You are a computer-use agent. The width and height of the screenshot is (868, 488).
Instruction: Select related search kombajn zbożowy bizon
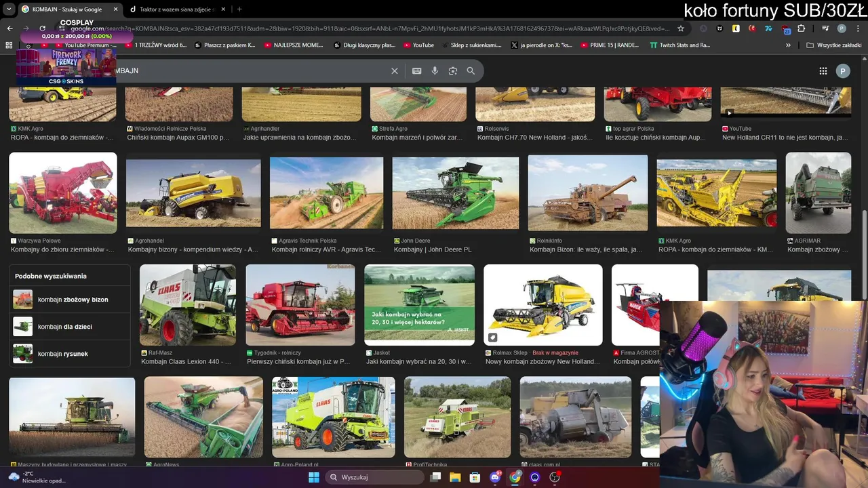click(x=70, y=300)
